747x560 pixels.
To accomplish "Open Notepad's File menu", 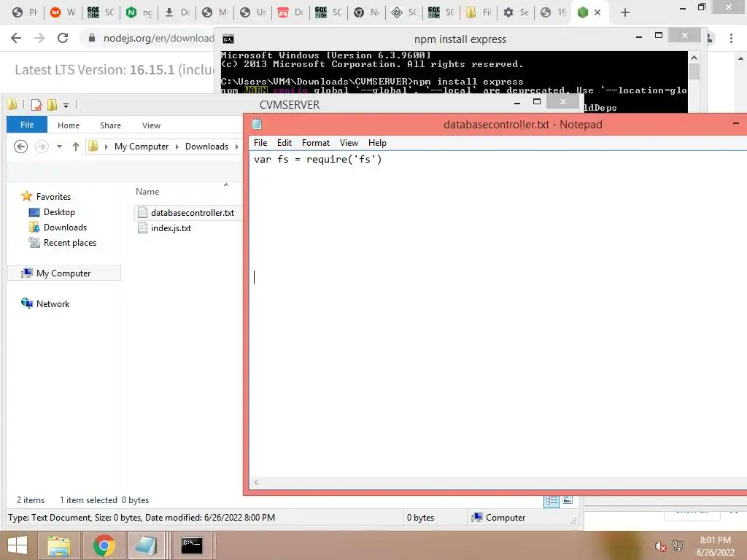I will tap(260, 143).
